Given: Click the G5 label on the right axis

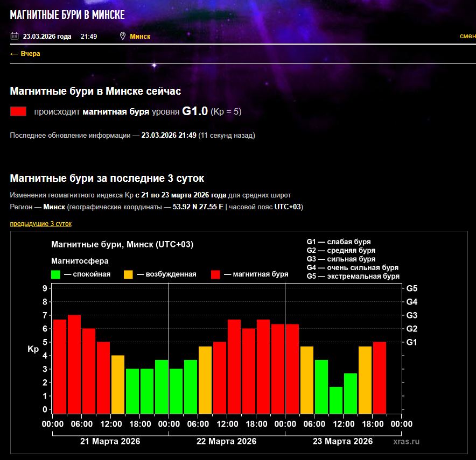Looking at the screenshot, I should 412,288.
